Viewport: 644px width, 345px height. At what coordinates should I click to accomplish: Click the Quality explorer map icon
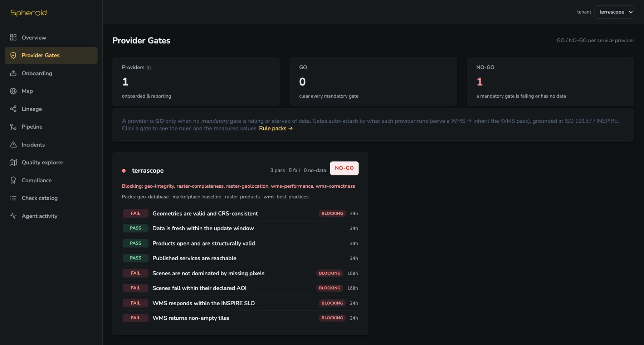[x=13, y=162]
